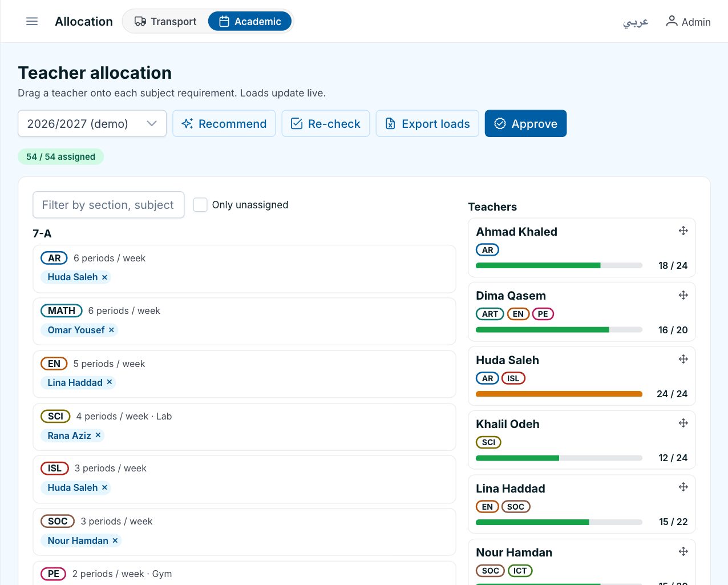Remove Rana Aziz from SCI requirement

[98, 435]
